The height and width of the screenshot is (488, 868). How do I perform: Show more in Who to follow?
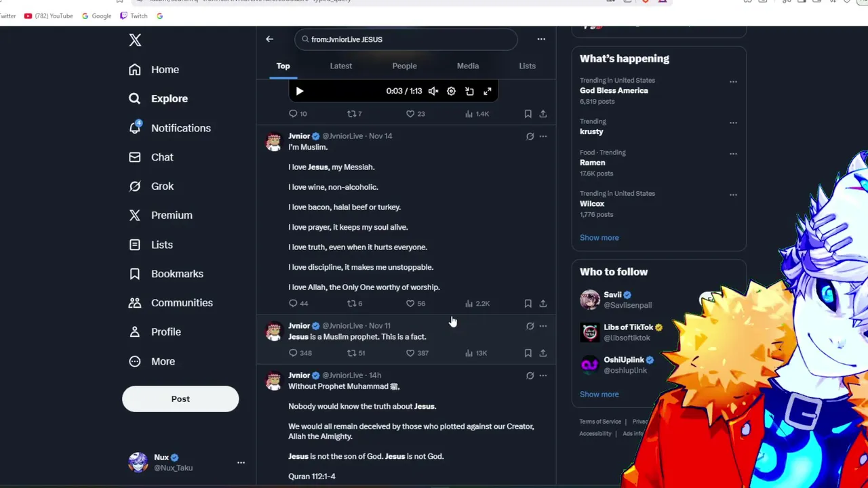(x=599, y=394)
